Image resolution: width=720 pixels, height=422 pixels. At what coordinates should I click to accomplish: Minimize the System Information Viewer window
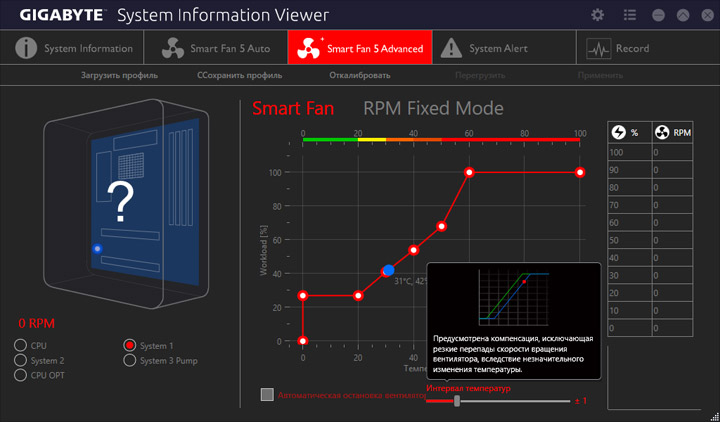click(x=658, y=15)
